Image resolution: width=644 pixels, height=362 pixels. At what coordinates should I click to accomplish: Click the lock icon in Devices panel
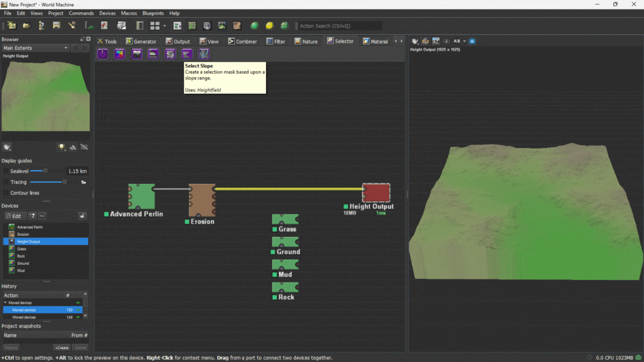(82, 216)
